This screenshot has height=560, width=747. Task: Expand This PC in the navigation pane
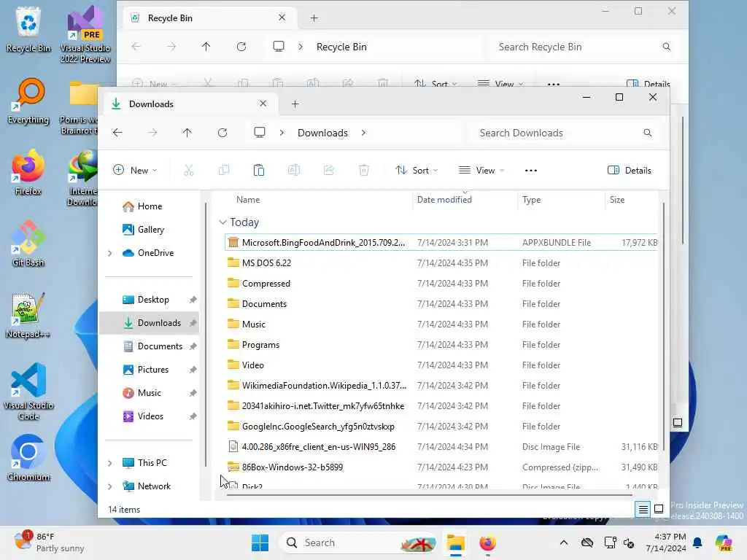click(x=110, y=463)
